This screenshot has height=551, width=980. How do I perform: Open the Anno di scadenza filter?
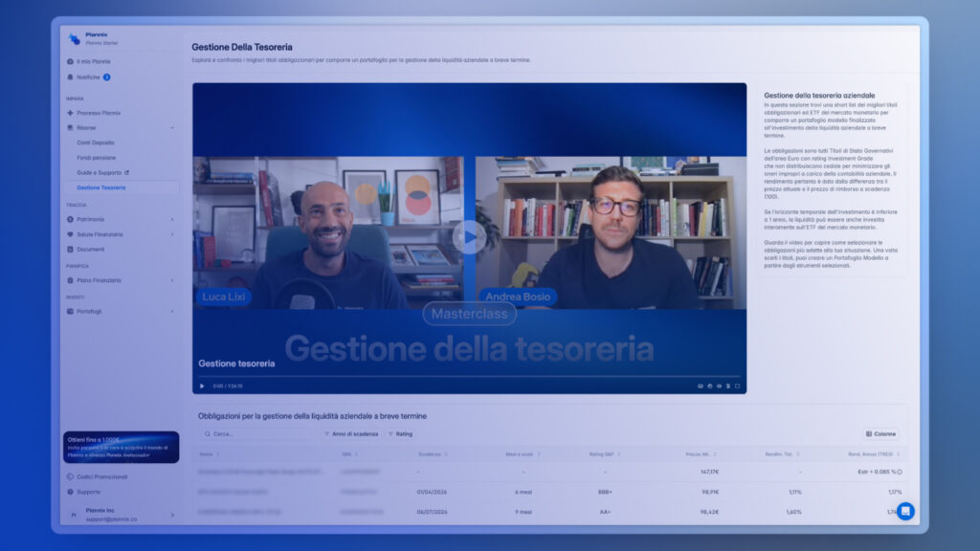click(350, 433)
